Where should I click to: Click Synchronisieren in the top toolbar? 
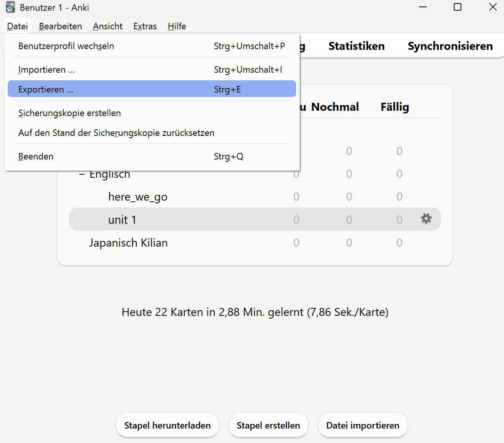(x=450, y=46)
